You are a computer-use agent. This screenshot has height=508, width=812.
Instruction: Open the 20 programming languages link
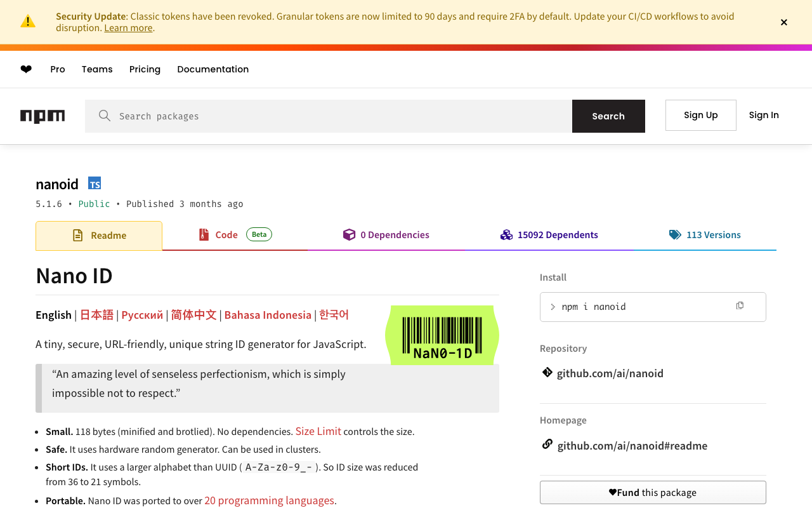point(269,500)
